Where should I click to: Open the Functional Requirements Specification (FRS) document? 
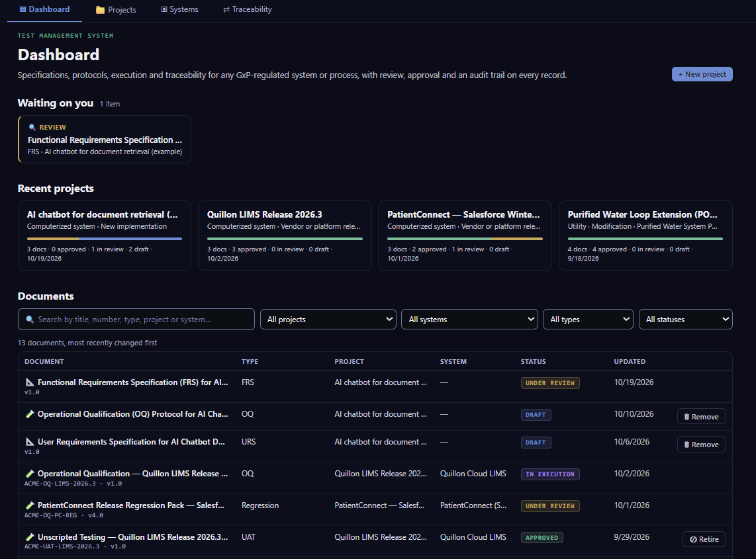132,382
